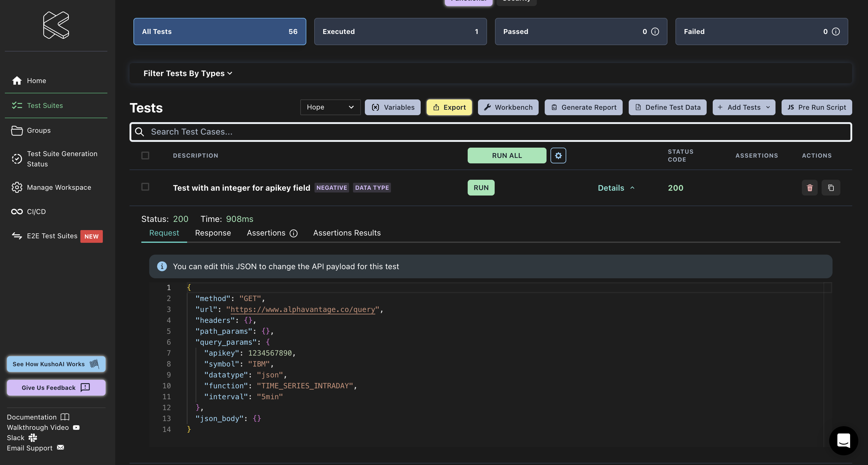Open the Hope environment dropdown

[330, 107]
